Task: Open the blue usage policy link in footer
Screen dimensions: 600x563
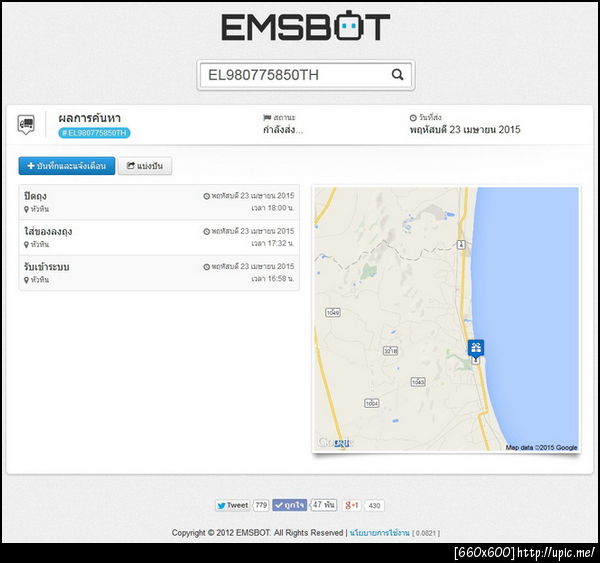Action: [x=379, y=533]
